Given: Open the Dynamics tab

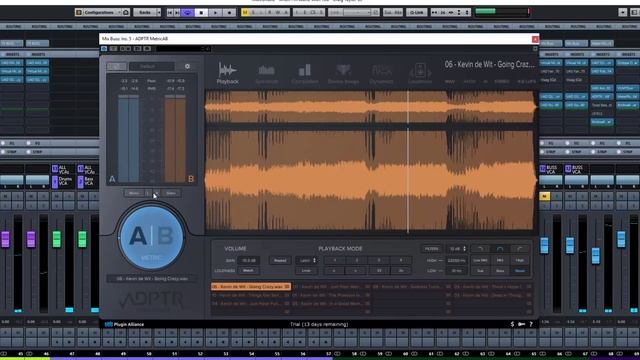Looking at the screenshot, I should click(x=381, y=74).
